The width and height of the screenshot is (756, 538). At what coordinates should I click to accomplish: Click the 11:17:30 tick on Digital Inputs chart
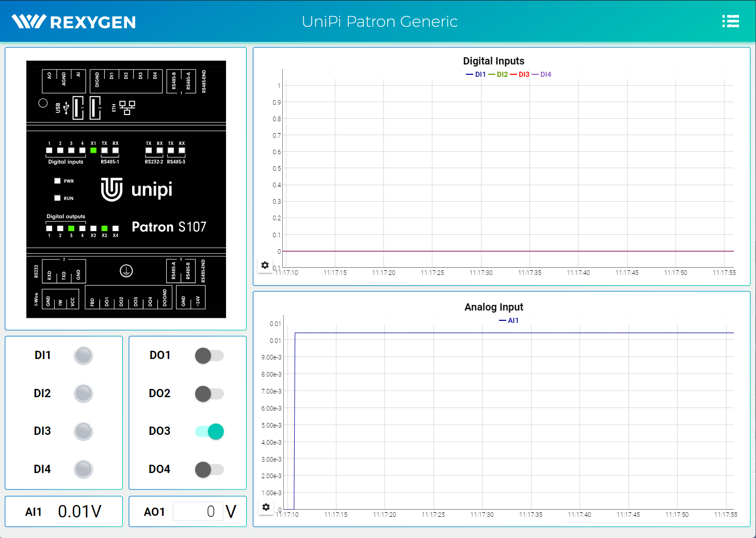(481, 273)
